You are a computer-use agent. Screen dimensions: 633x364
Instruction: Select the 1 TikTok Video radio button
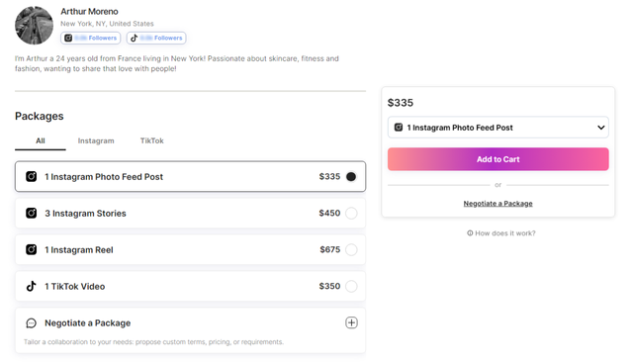tap(351, 286)
